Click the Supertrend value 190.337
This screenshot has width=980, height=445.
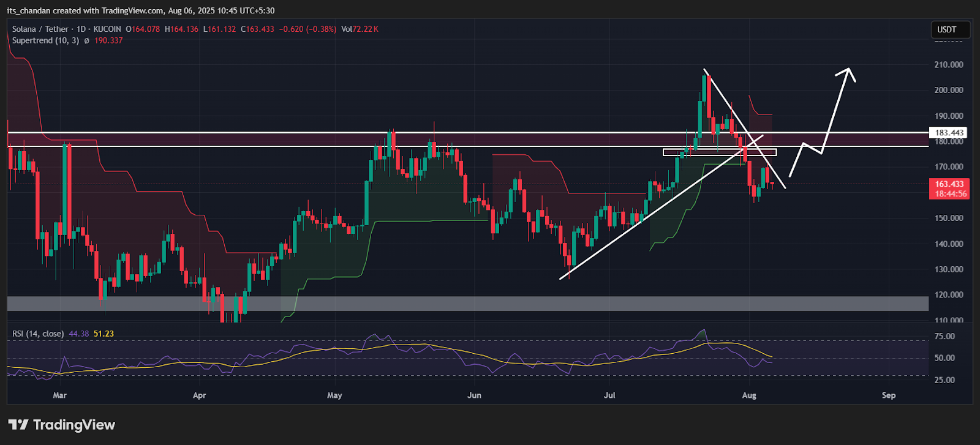click(x=108, y=40)
